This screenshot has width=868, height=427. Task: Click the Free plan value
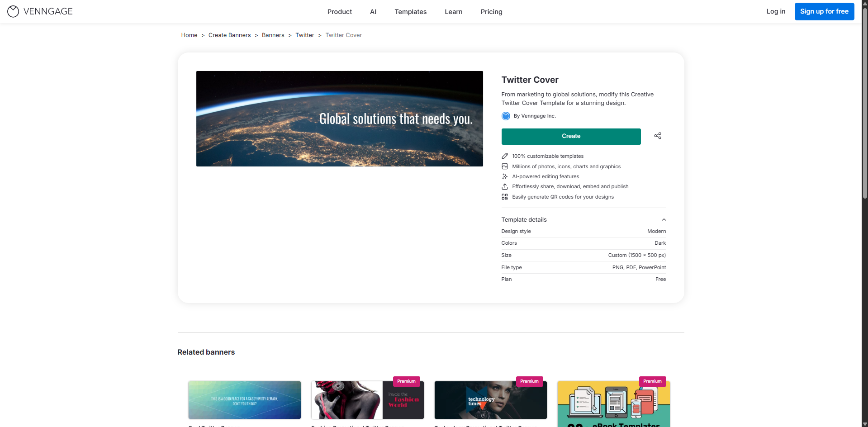(x=660, y=279)
